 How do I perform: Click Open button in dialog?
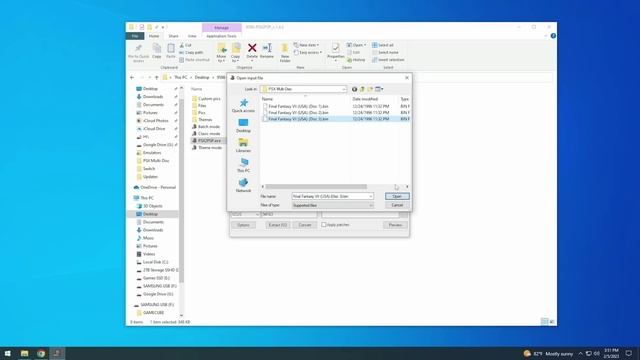[397, 196]
